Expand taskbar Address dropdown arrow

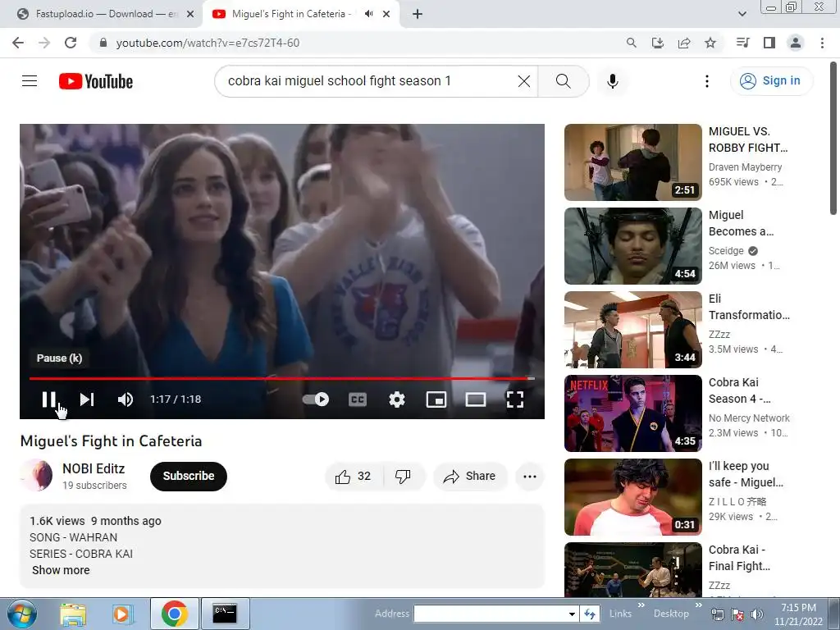pyautogui.click(x=572, y=614)
